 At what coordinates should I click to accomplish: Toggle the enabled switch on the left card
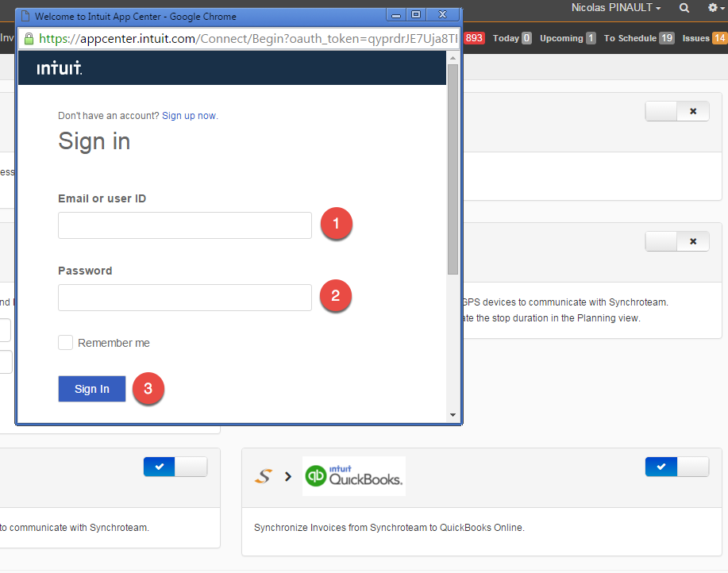click(x=175, y=467)
